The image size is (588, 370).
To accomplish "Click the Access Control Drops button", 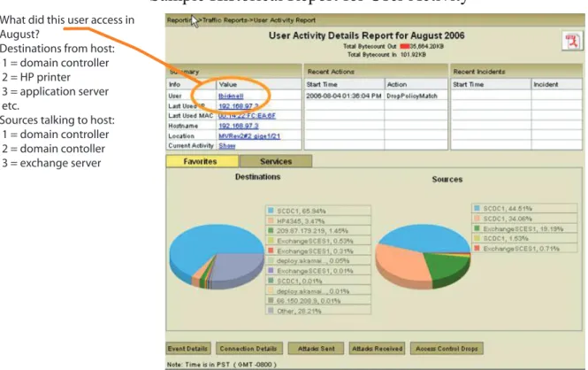I will point(447,349).
